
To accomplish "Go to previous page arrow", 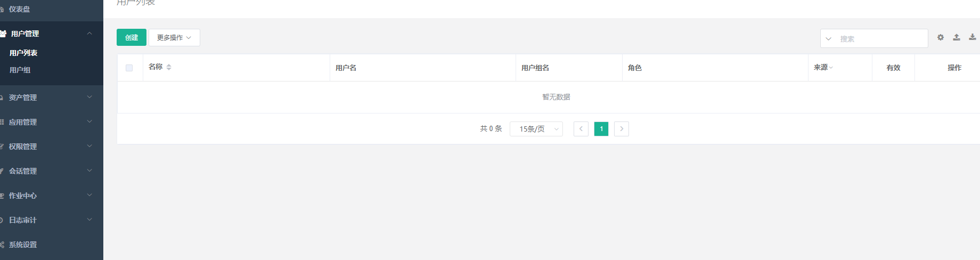I will [x=581, y=129].
